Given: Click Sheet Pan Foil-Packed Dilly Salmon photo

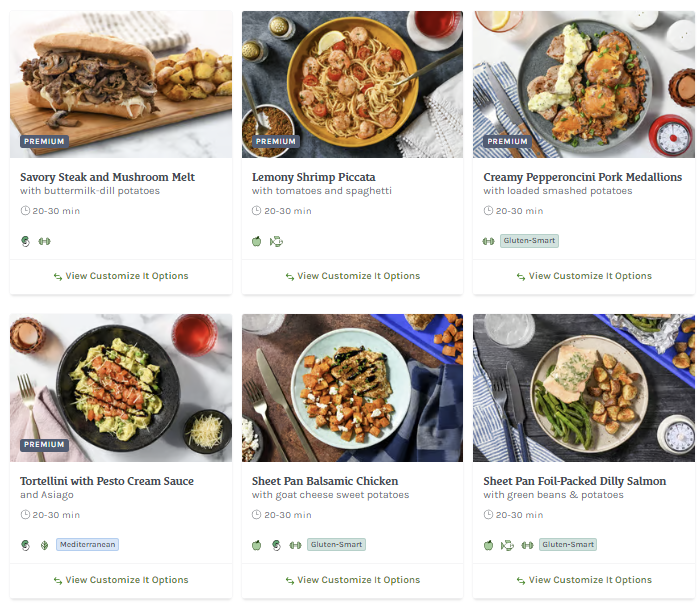Looking at the screenshot, I should tap(584, 388).
